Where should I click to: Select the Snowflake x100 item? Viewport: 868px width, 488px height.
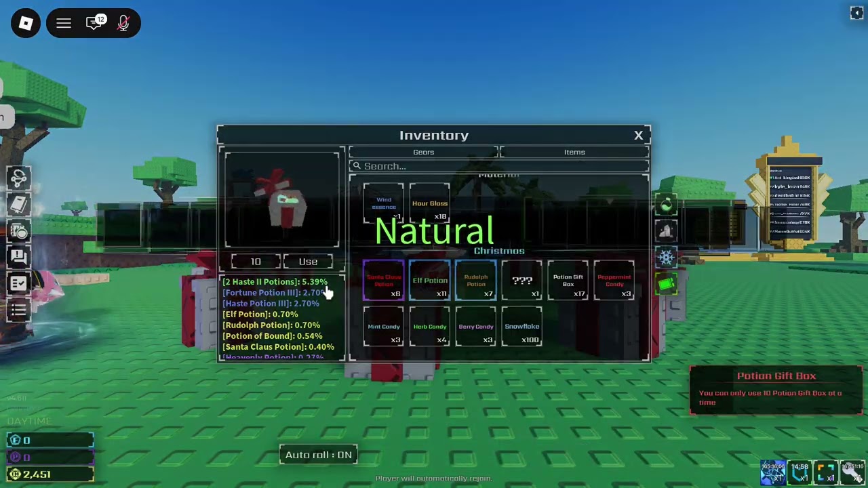pyautogui.click(x=522, y=326)
